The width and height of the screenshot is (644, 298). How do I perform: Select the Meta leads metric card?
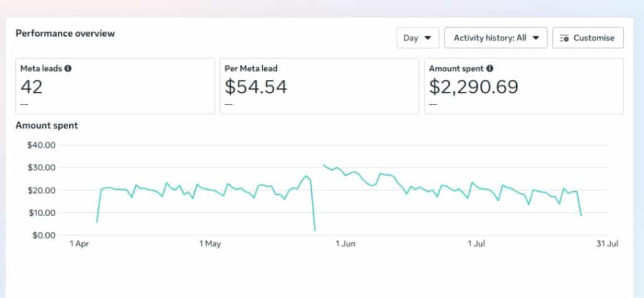tap(115, 86)
